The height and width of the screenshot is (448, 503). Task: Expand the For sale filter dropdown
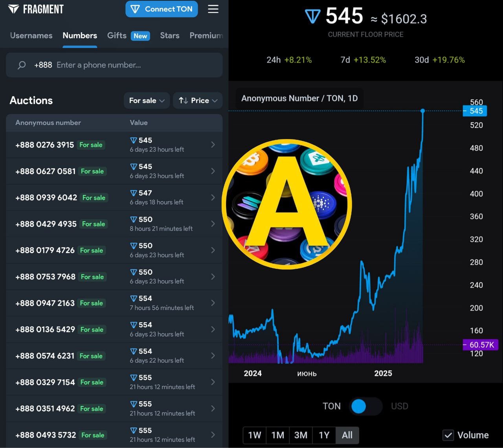point(147,101)
